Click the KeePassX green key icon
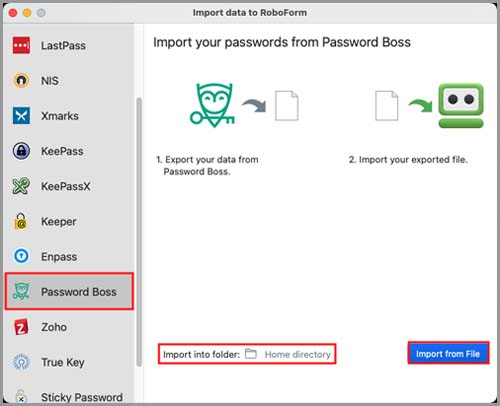Viewport: 500px width, 406px height. tap(21, 186)
